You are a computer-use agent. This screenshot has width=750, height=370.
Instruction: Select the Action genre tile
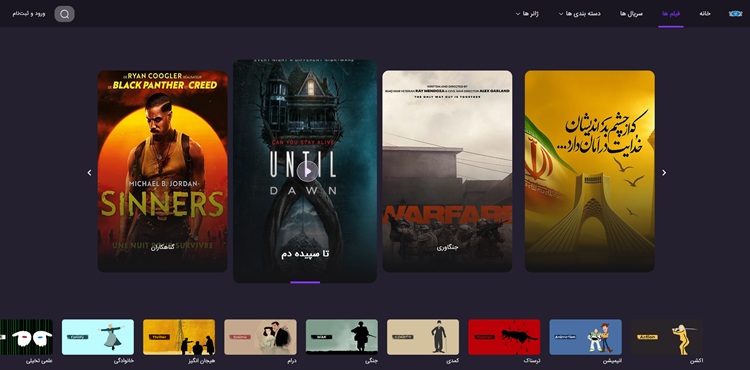[x=667, y=337]
